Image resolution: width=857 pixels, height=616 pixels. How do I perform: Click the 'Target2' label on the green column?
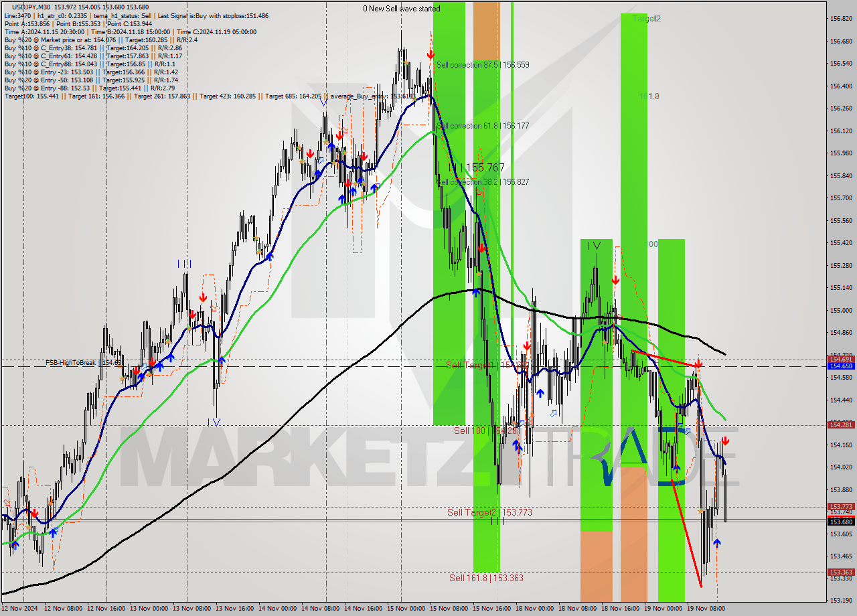pos(647,19)
